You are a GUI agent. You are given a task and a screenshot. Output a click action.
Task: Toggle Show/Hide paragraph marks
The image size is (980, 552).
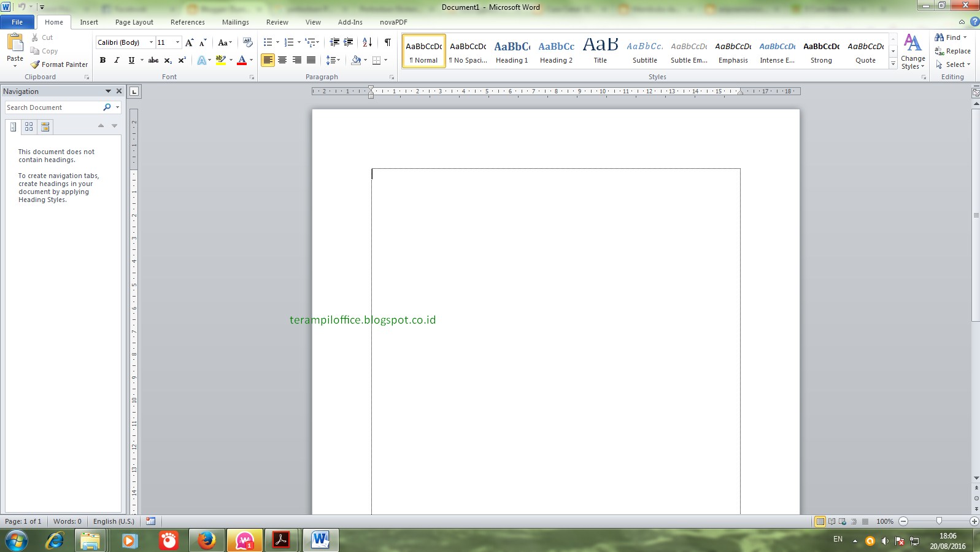(x=388, y=42)
